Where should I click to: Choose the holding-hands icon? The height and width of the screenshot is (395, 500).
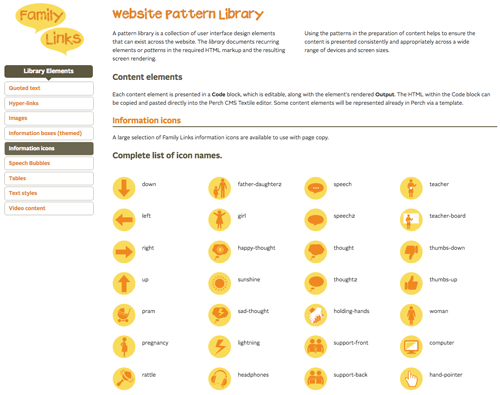point(316,315)
